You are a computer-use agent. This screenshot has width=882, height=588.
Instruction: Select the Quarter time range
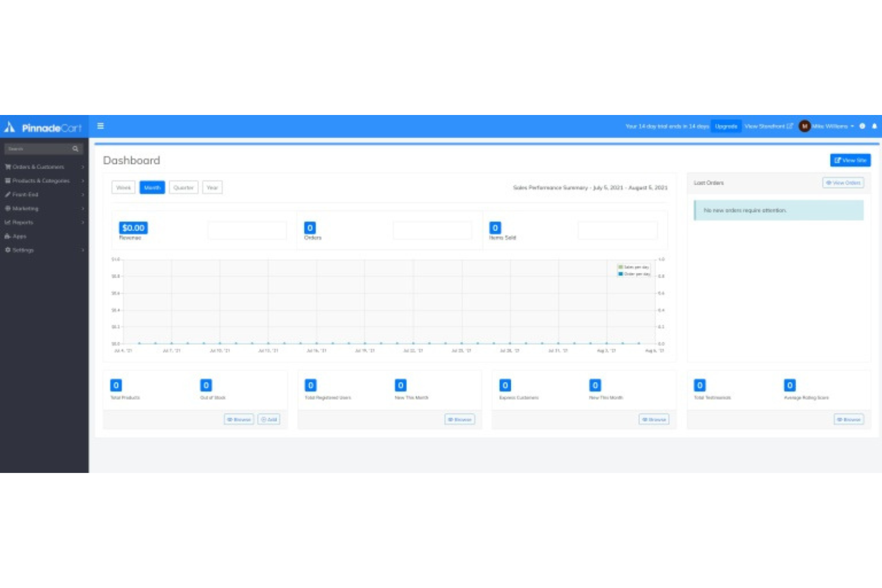coord(184,187)
